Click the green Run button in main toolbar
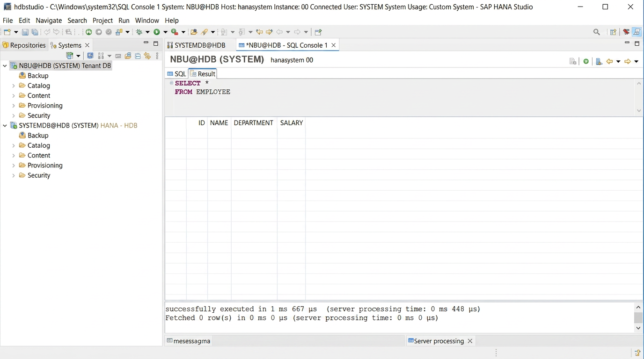 [157, 32]
